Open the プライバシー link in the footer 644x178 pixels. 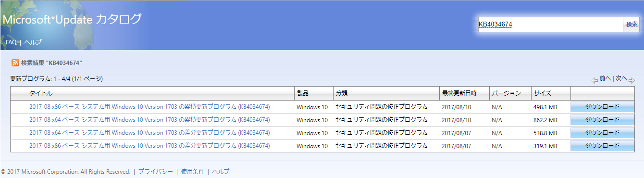click(155, 172)
